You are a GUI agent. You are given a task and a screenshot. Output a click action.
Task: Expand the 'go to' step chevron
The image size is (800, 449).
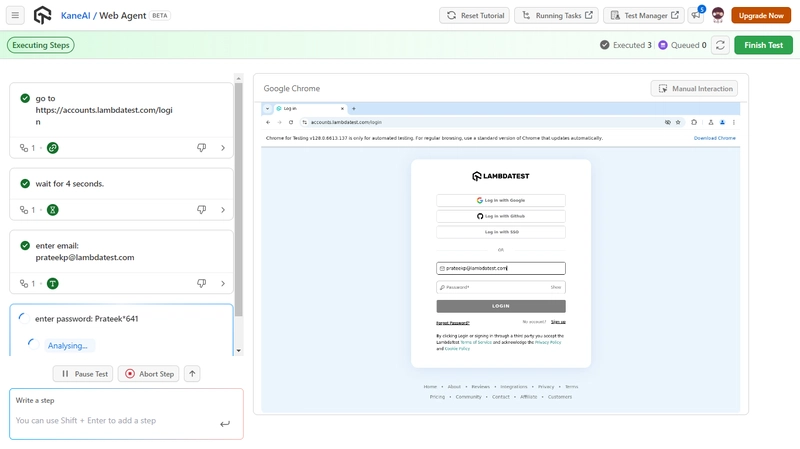[223, 148]
